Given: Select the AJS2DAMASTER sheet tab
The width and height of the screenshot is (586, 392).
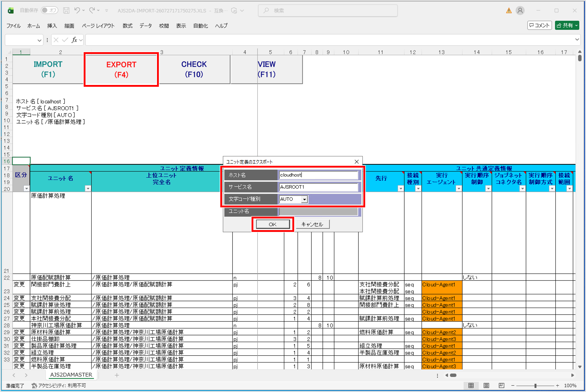Looking at the screenshot, I should point(71,375).
